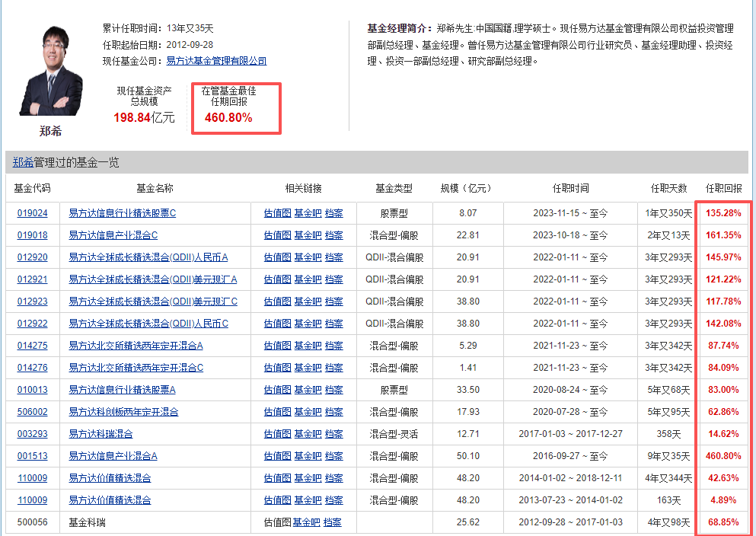Open fund code 014276

[32, 368]
